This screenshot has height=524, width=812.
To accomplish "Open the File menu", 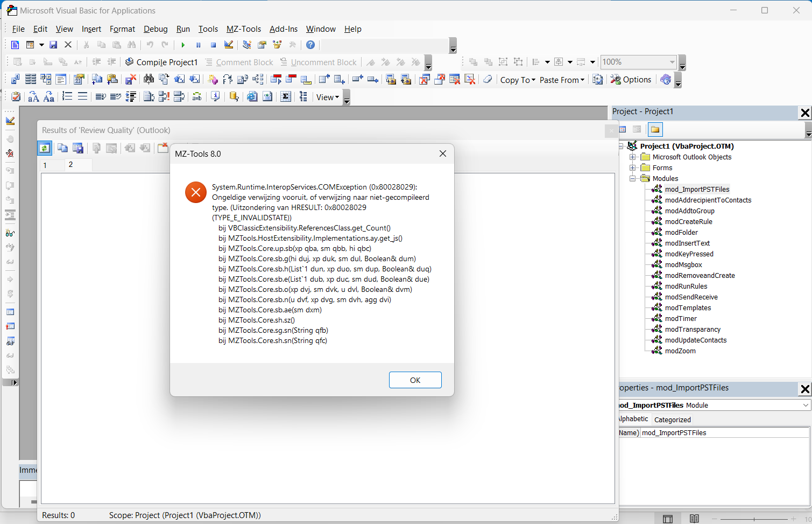I will click(x=18, y=29).
